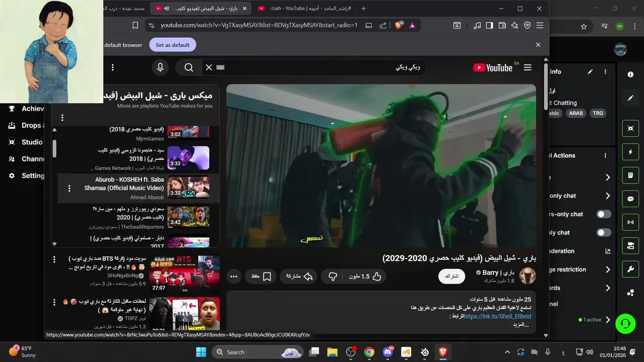The width and height of the screenshot is (644, 362).
Task: Open Discord from the taskbar
Action: [387, 352]
